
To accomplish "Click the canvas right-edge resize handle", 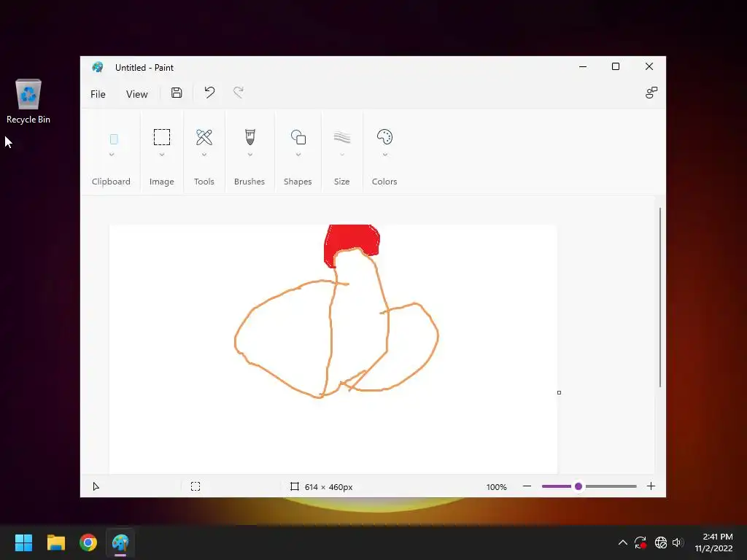I will pos(559,392).
